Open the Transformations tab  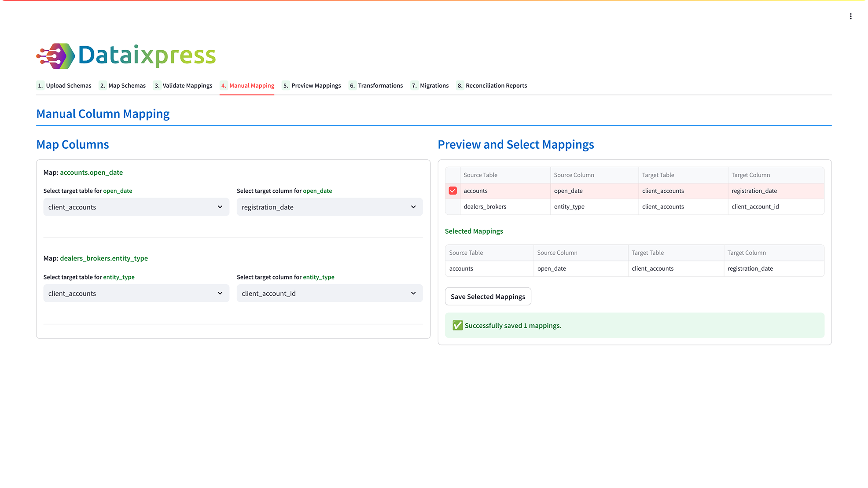click(375, 85)
